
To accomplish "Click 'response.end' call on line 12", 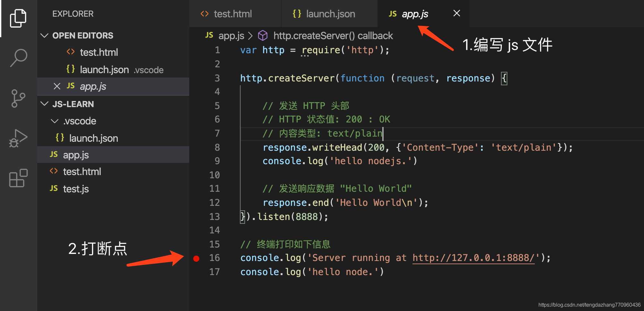I will click(x=296, y=203).
